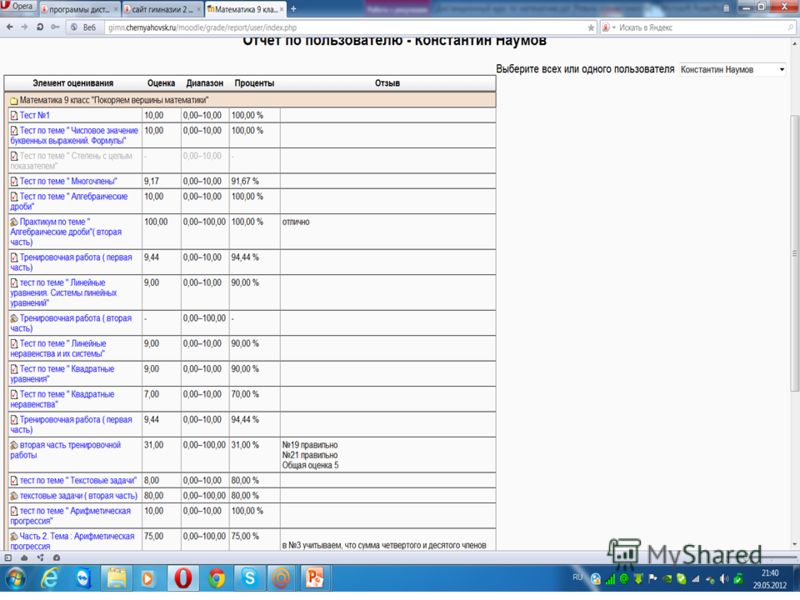The width and height of the screenshot is (800, 600).
Task: Switch to 'программы дист...' tab
Action: [x=78, y=9]
